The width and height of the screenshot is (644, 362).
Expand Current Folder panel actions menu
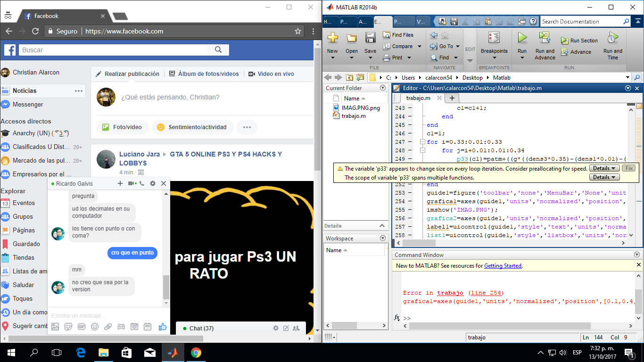[x=383, y=88]
